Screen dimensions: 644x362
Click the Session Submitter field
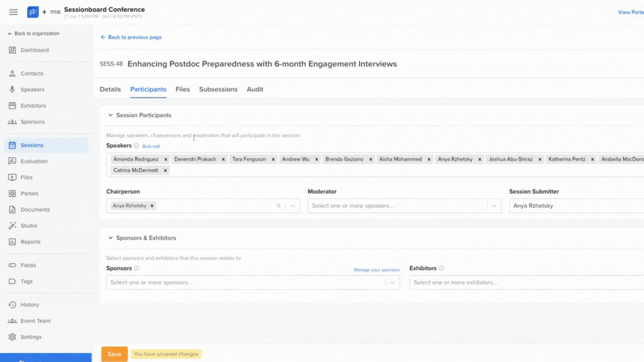pyautogui.click(x=576, y=206)
